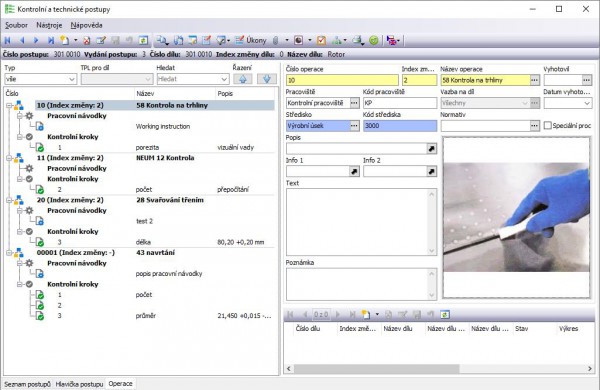Click the camera snapshot toolbar icon
This screenshot has height=390, width=600.
298,40
